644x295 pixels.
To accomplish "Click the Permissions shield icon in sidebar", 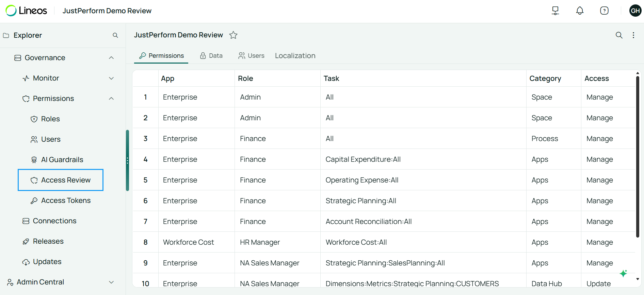I will click(x=26, y=99).
